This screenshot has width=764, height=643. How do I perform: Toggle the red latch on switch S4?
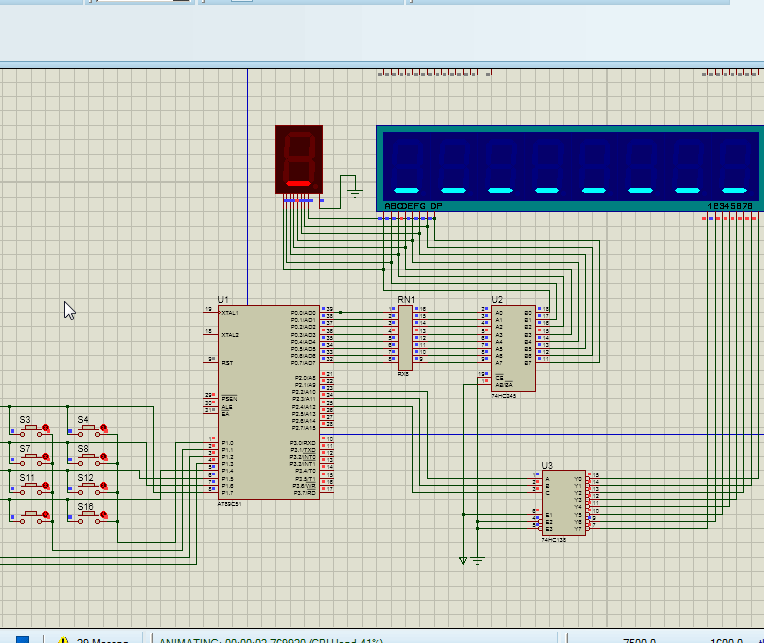point(104,428)
